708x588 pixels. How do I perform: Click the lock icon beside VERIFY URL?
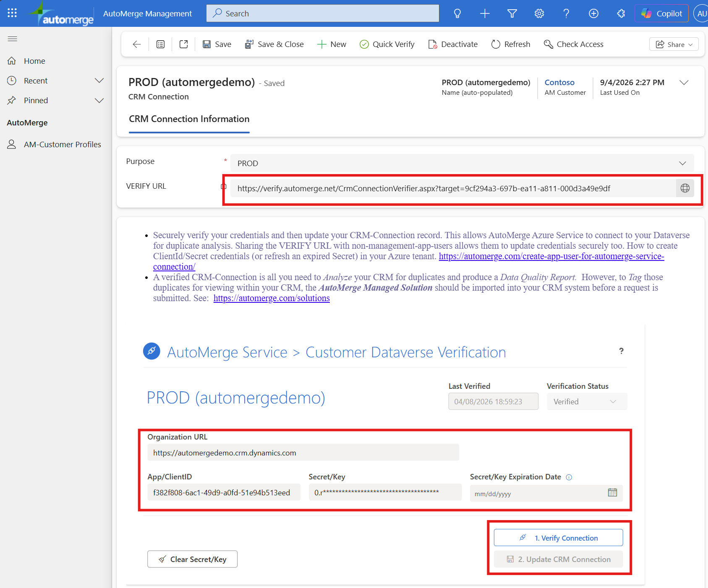click(224, 187)
